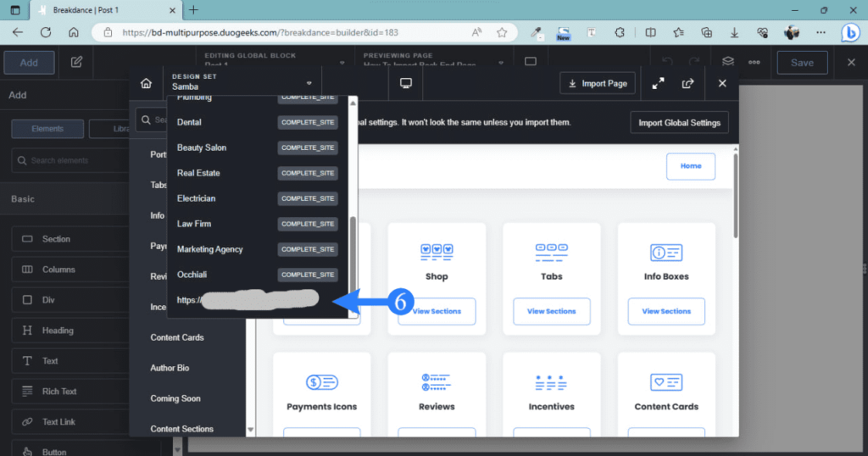This screenshot has height=456, width=868.
Task: Open Content Sections in the category sidebar
Action: click(181, 429)
